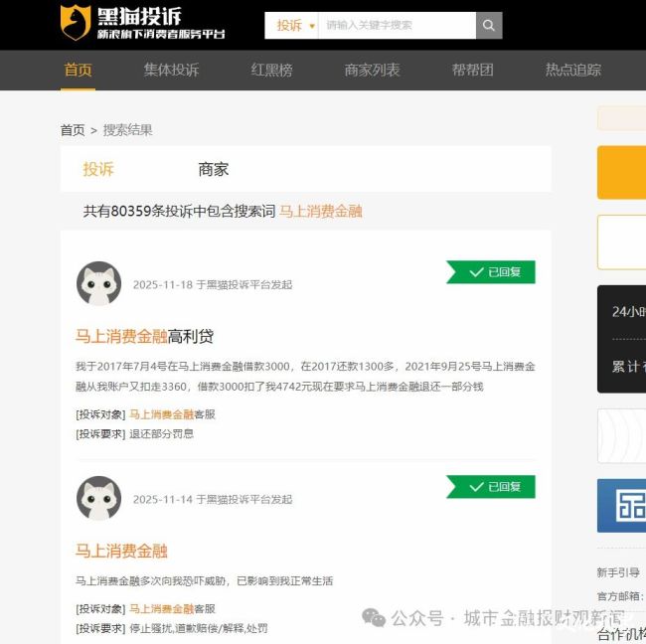Click the cat avatar of 2025-11-14 complaint
646x644 pixels.
[98, 498]
